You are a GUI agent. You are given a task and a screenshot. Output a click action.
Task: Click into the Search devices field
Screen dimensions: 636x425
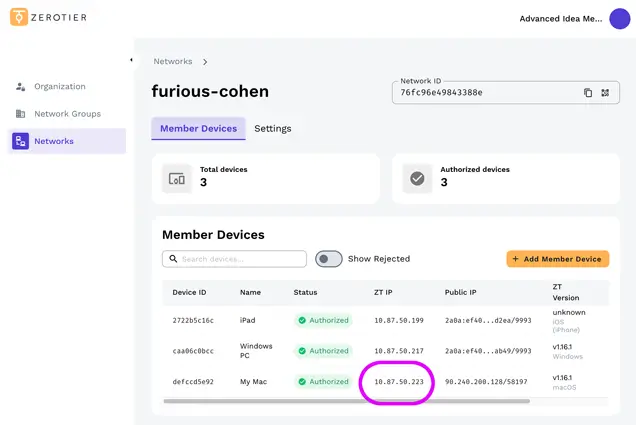(x=240, y=259)
